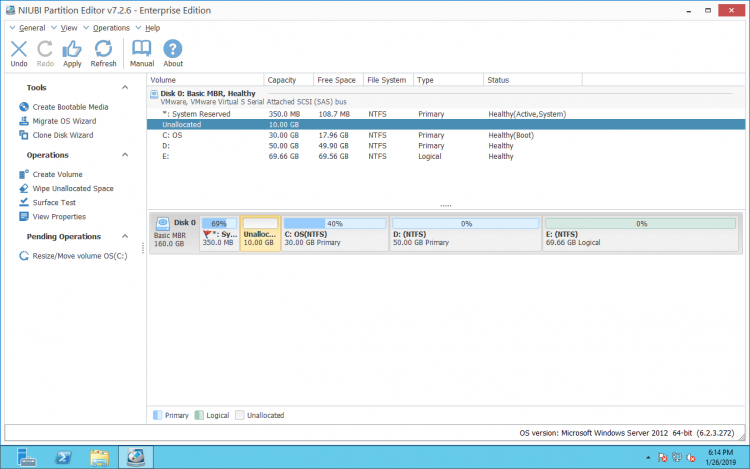The height and width of the screenshot is (469, 750).
Task: Collapse the Pending Operations section
Action: 125,237
